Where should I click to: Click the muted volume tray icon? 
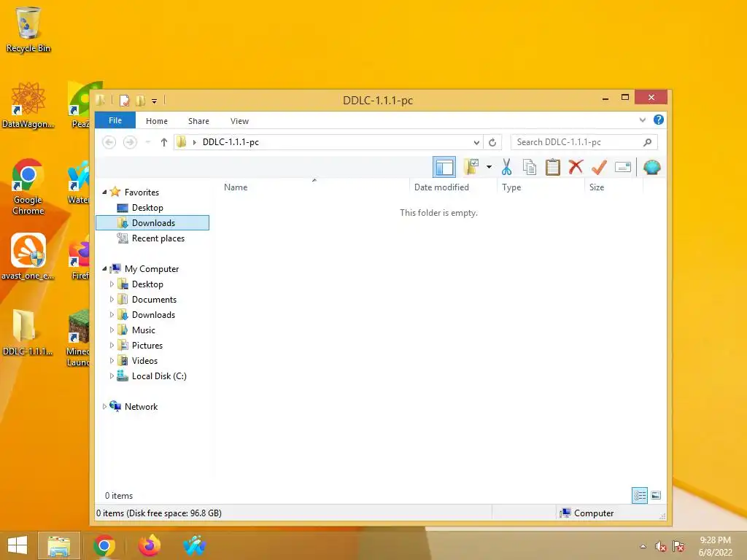[660, 546]
